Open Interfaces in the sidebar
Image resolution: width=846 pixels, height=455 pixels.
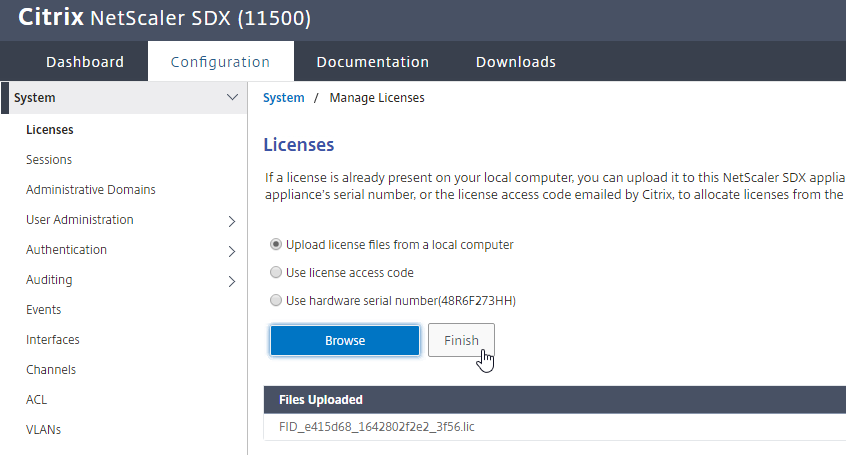[x=52, y=340]
